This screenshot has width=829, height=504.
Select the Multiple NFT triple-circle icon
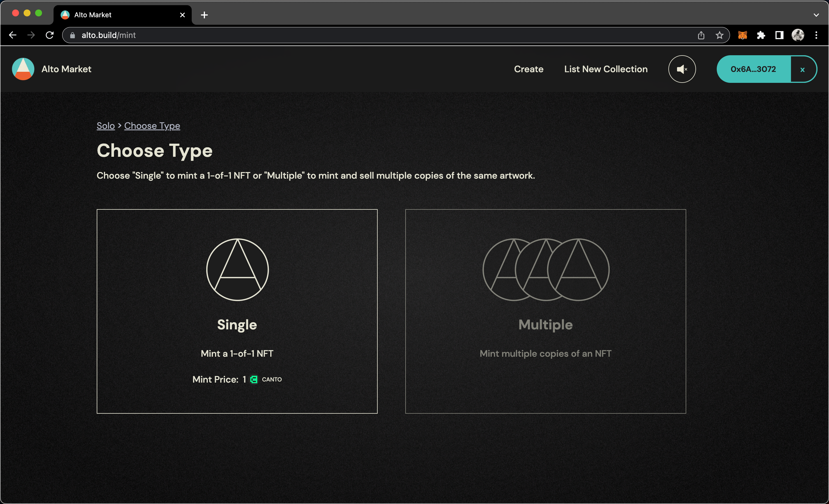(546, 269)
